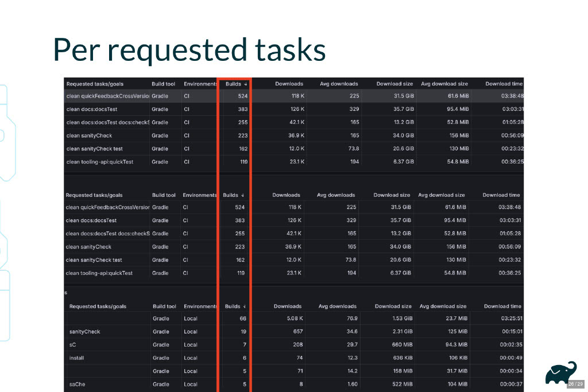Click the Download time header in the Local builds table
This screenshot has width=588, height=392.
(502, 306)
